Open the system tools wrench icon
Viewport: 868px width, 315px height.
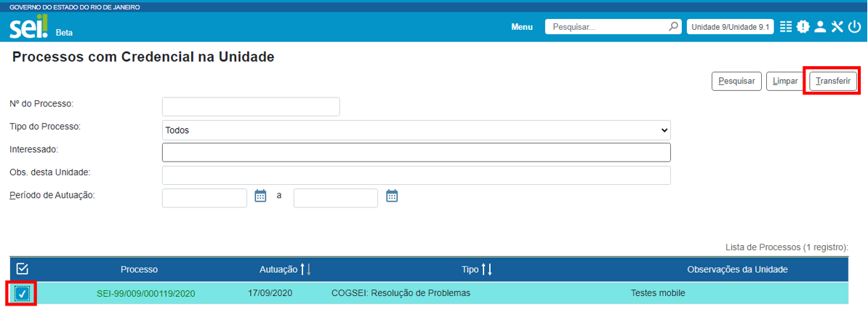837,27
